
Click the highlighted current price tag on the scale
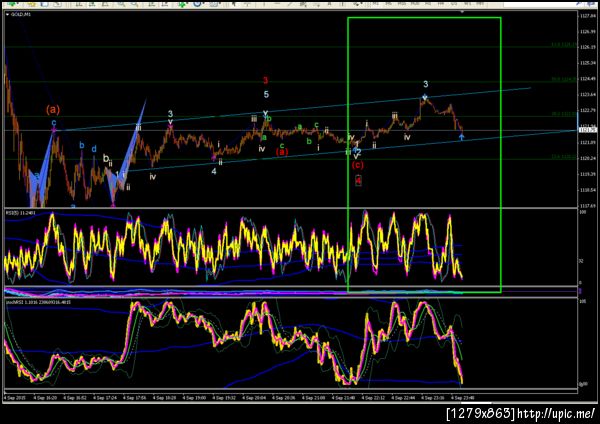(x=588, y=130)
